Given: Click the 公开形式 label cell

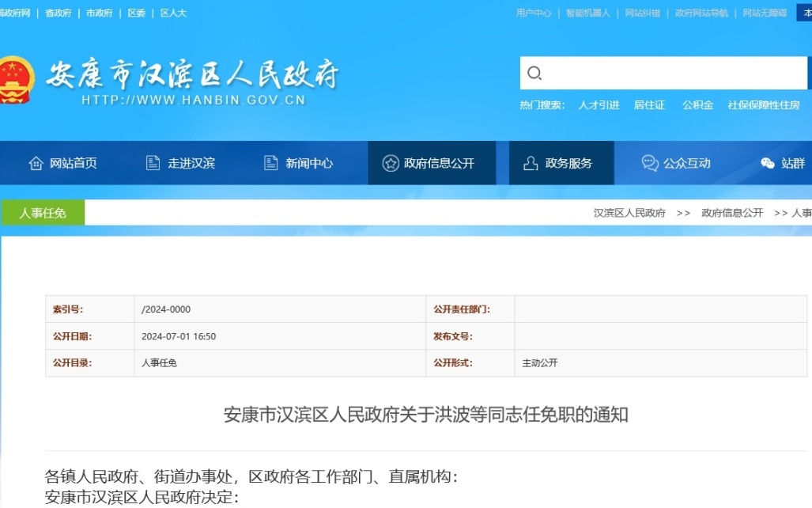Looking at the screenshot, I should 470,363.
